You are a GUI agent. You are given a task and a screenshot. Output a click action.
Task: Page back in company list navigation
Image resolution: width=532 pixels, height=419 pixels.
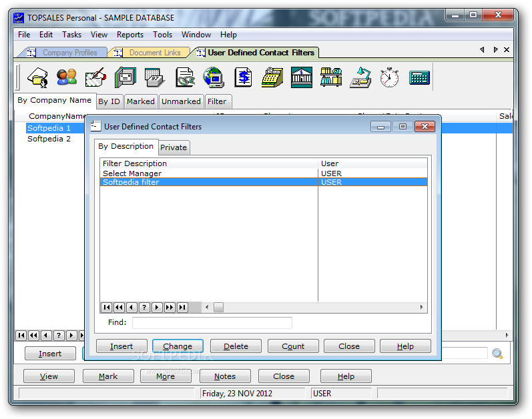tap(33, 336)
